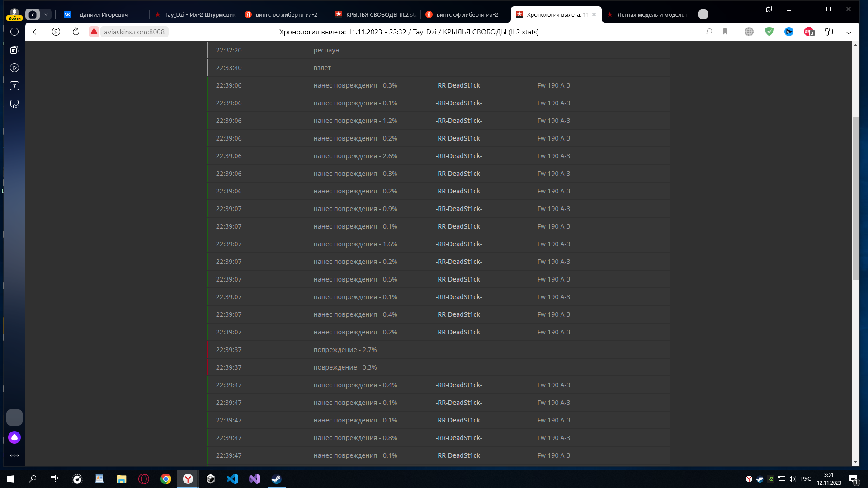Screen dimensions: 868x488
Task: Open history clock icon in sidebar
Action: point(14,32)
